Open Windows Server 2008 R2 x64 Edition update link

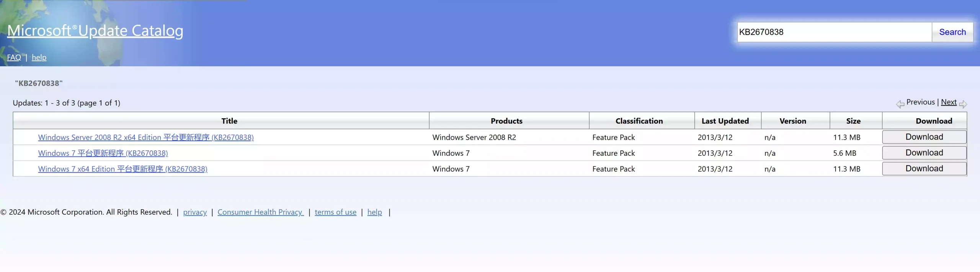click(146, 137)
